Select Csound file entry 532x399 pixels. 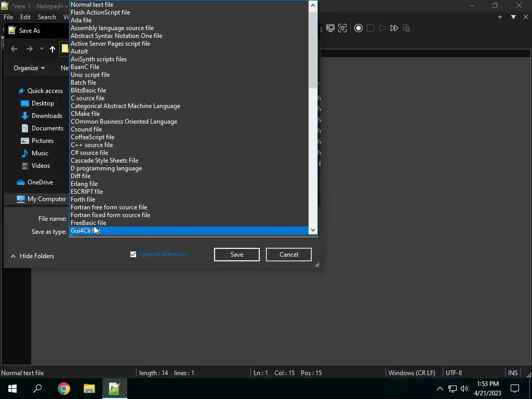pos(189,129)
